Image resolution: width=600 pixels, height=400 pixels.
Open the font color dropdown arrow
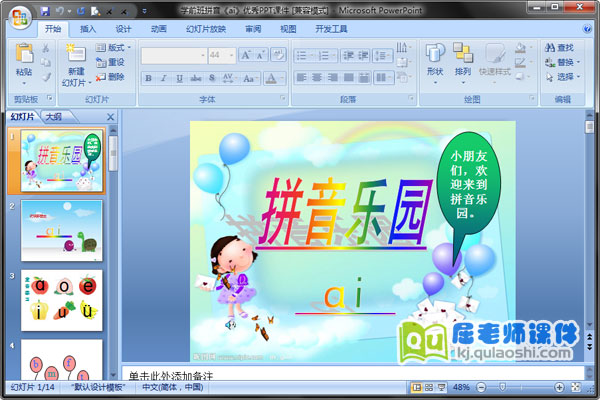click(282, 78)
